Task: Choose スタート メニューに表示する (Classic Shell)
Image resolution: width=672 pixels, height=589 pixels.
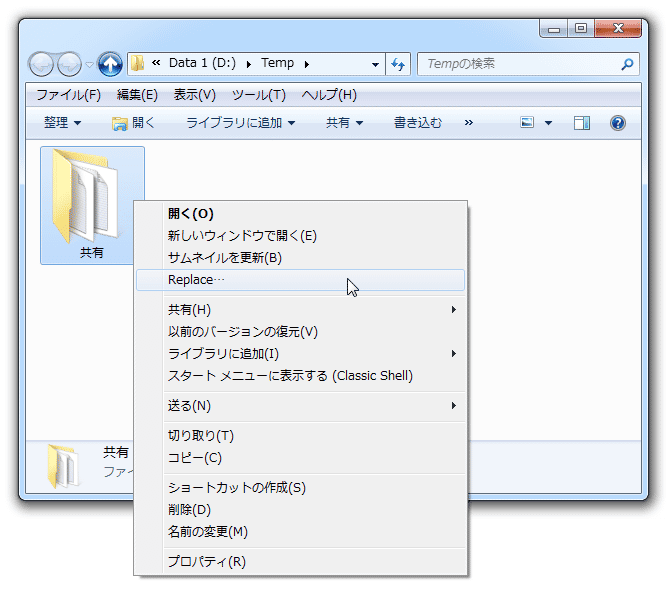Action: pos(300,376)
